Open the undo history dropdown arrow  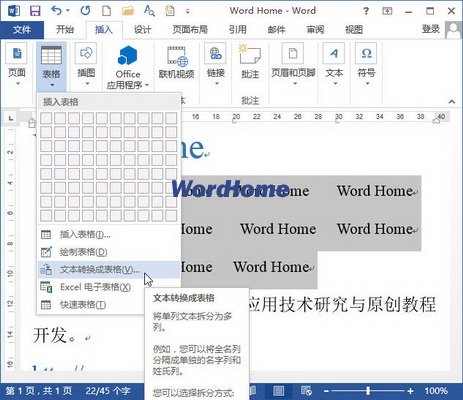[x=68, y=11]
